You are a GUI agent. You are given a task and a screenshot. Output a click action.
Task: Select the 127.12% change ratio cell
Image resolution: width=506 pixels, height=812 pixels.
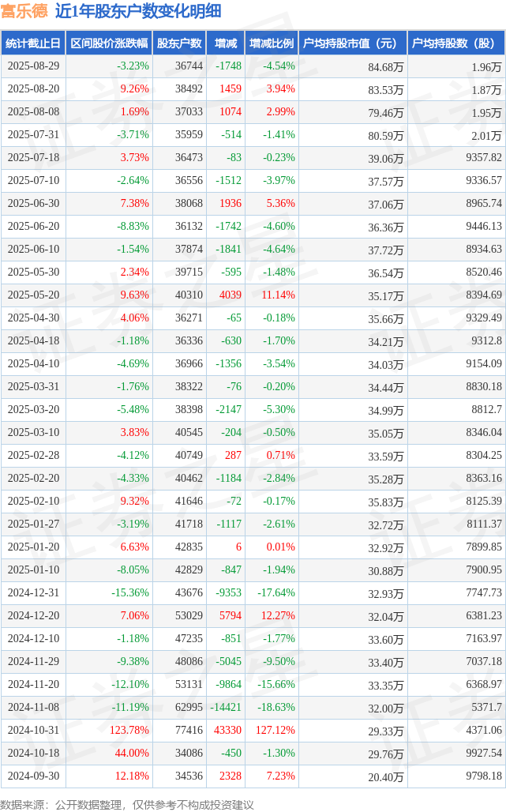[x=275, y=730]
